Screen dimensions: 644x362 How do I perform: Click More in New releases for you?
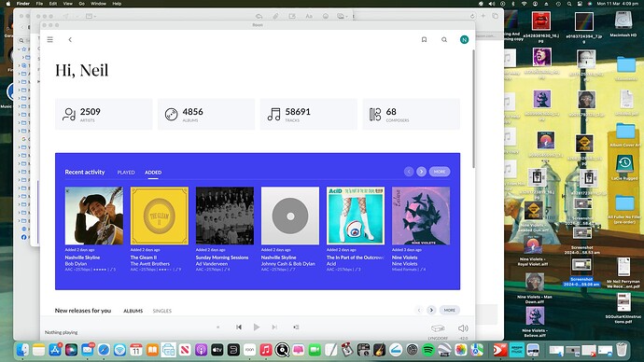(449, 310)
